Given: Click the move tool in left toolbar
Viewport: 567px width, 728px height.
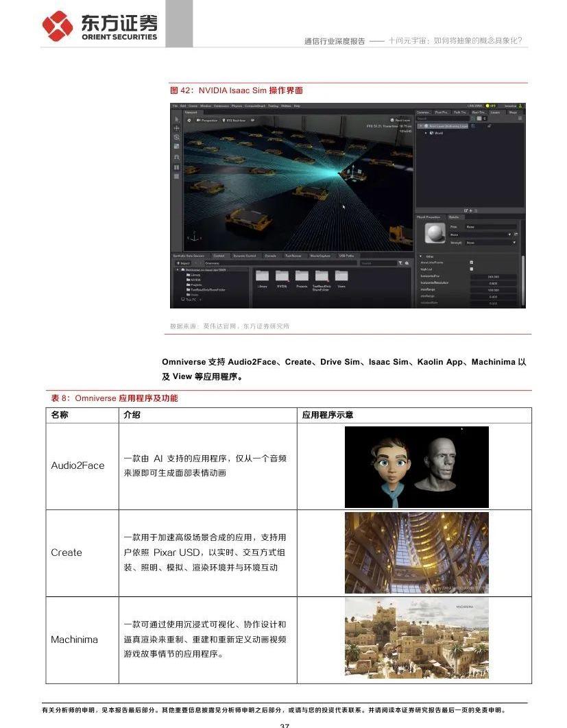Looking at the screenshot, I should coord(176,128).
